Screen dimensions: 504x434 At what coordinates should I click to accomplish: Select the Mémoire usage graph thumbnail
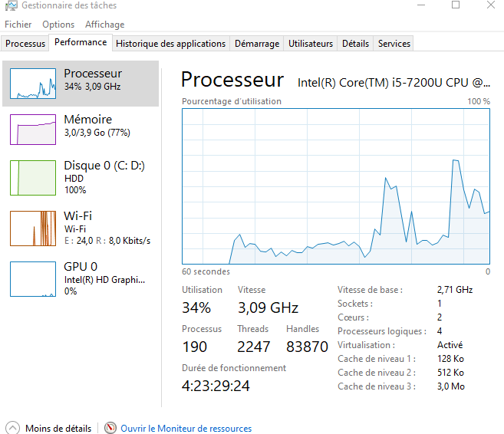(33, 130)
